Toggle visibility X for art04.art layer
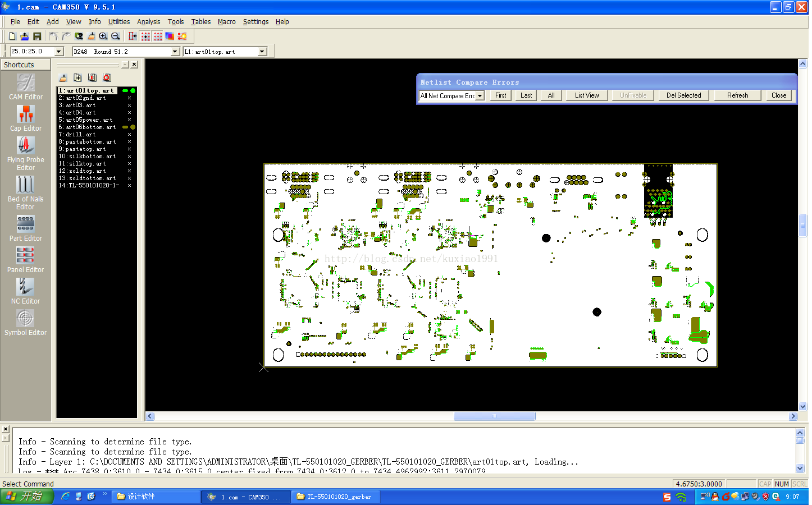The width and height of the screenshot is (812, 505). point(129,112)
